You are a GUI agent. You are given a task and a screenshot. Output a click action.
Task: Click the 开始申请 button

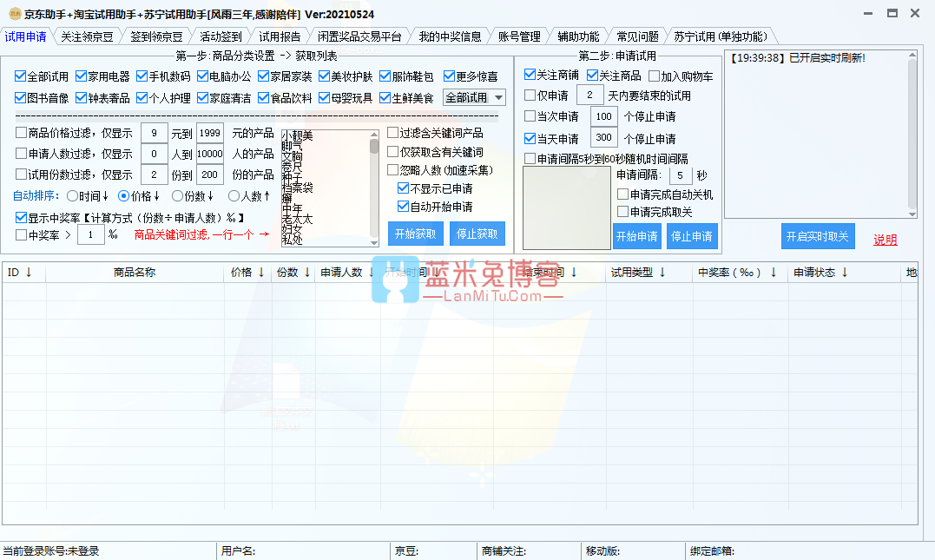click(637, 236)
